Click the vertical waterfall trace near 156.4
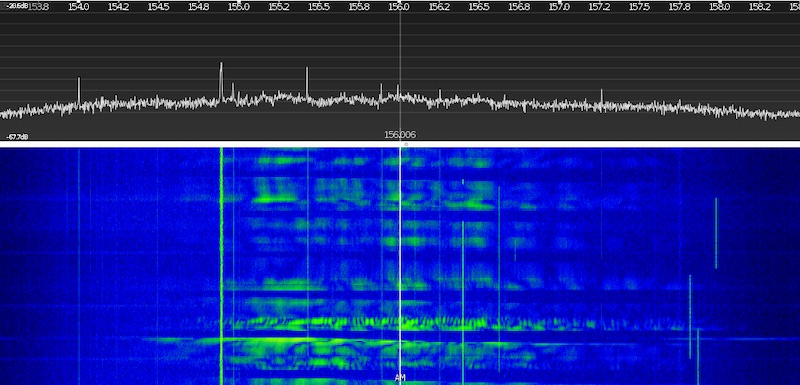The image size is (800, 385). click(463, 301)
